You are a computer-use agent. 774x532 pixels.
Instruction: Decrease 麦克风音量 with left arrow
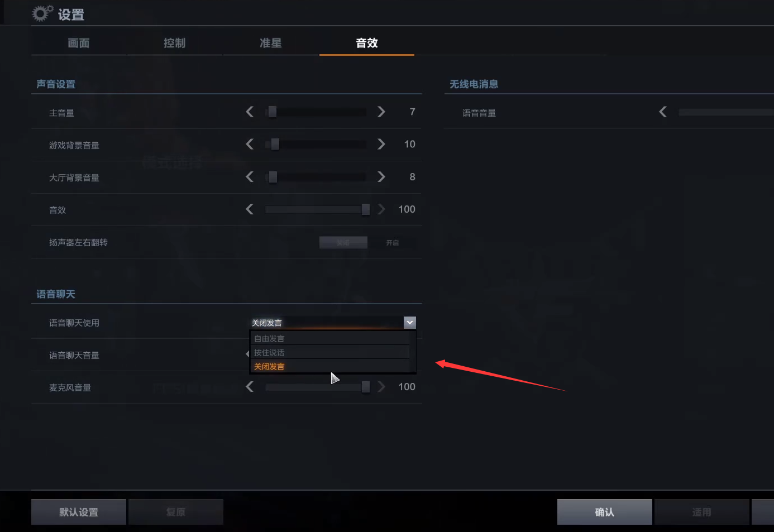[250, 386]
